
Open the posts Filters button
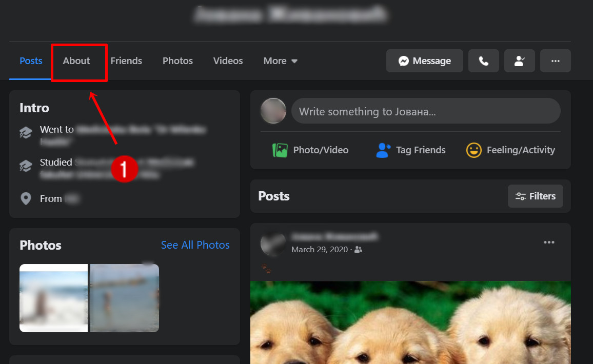pyautogui.click(x=535, y=196)
